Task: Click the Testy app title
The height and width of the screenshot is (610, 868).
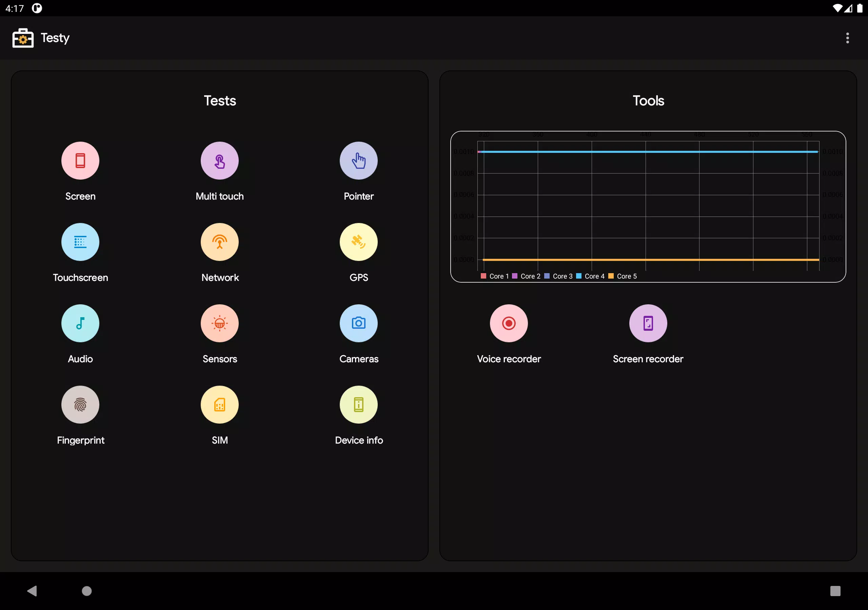Action: coord(55,38)
